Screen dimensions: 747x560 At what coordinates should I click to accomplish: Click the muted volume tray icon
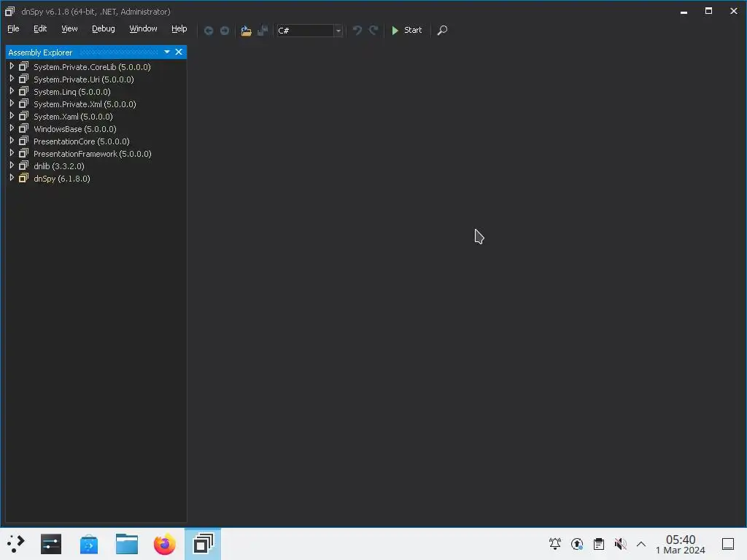tap(620, 544)
